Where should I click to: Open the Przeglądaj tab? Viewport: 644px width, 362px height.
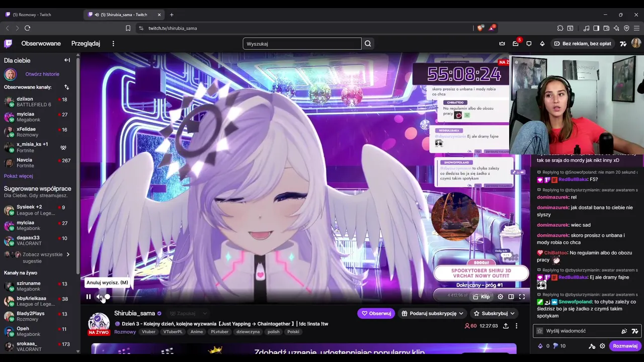86,44
